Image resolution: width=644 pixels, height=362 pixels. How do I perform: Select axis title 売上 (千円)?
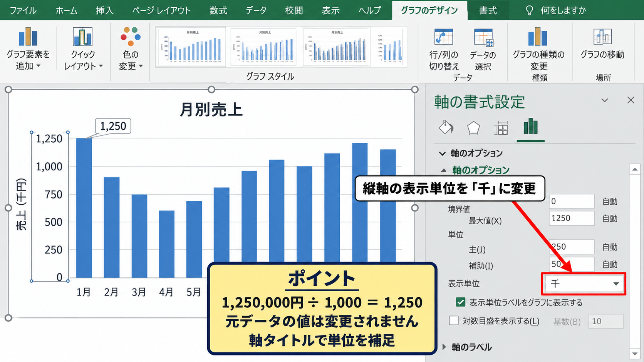click(21, 205)
